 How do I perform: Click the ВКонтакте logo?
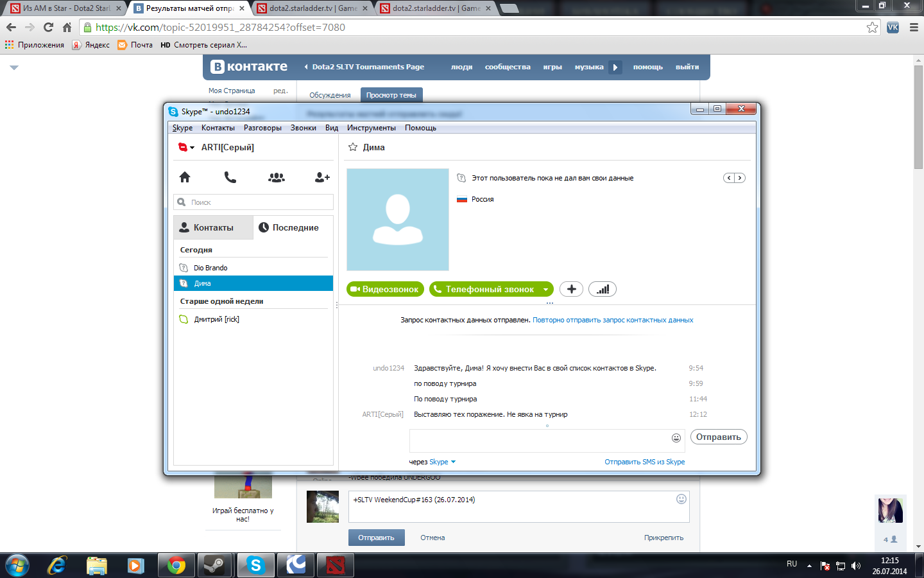click(249, 67)
